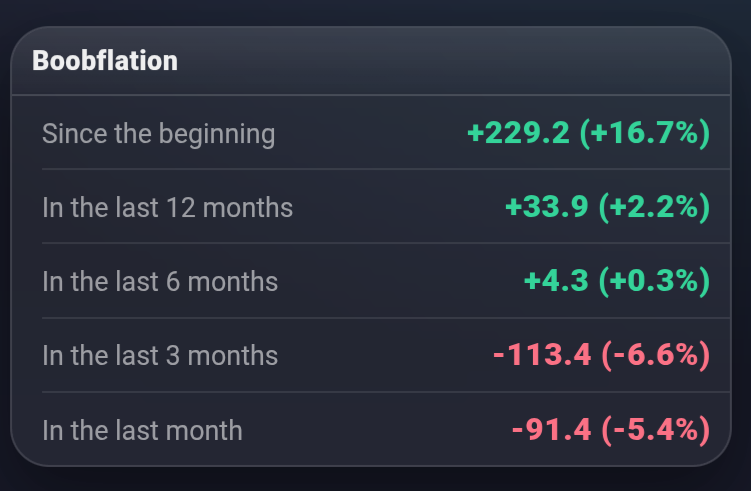
Task: Click the "In the last 12 months" label
Action: (x=167, y=208)
